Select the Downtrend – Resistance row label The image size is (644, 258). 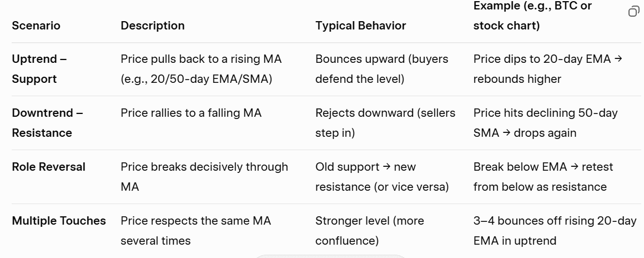tap(47, 123)
